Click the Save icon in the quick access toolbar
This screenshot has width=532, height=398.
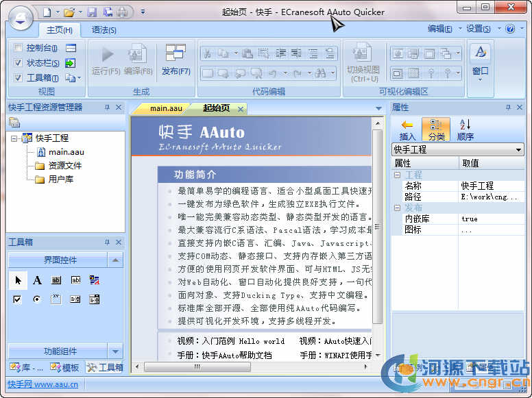point(92,12)
